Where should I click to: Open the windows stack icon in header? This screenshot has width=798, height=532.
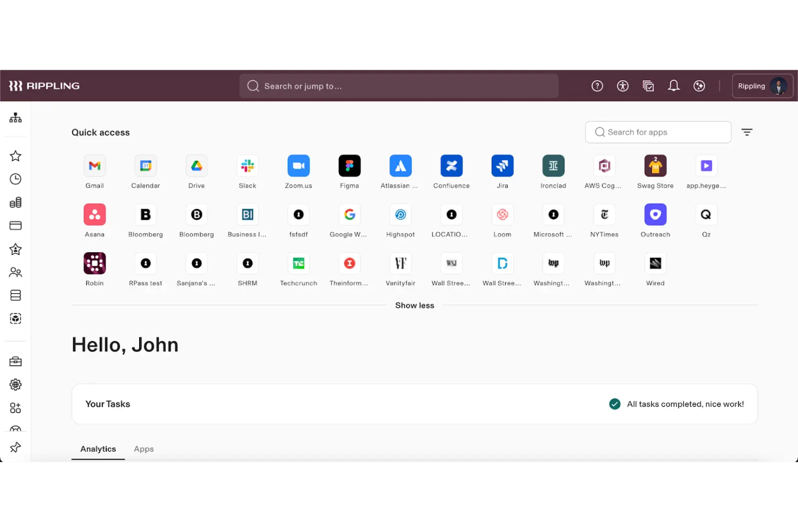649,86
